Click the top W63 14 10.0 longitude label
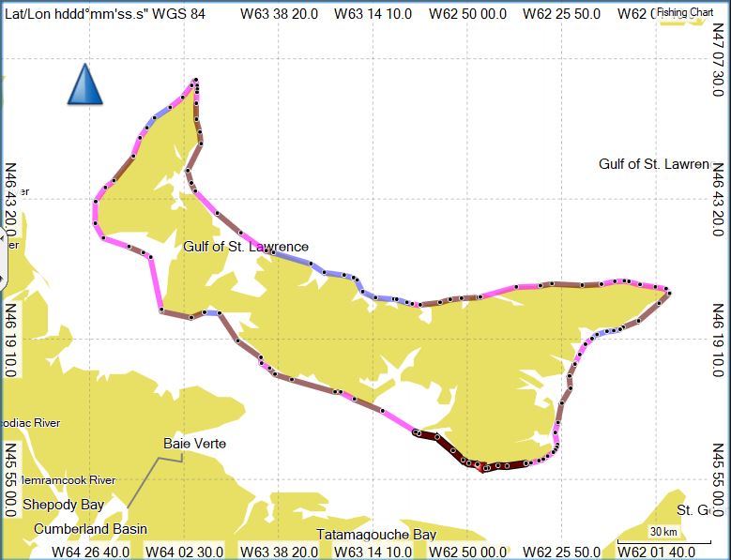 (373, 14)
